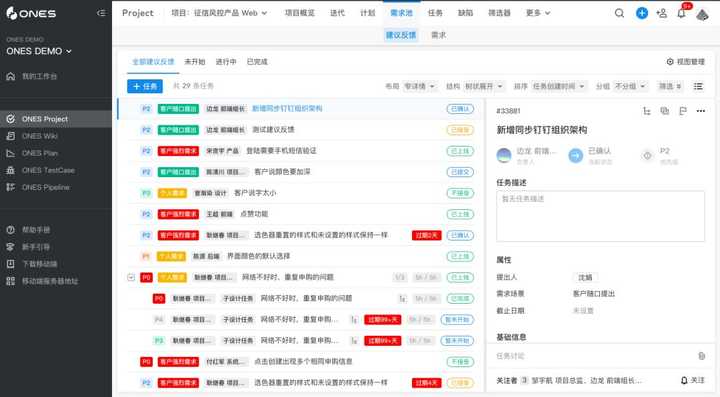The width and height of the screenshot is (720, 397).
Task: Open 视图管理 view management
Action: pos(686,62)
